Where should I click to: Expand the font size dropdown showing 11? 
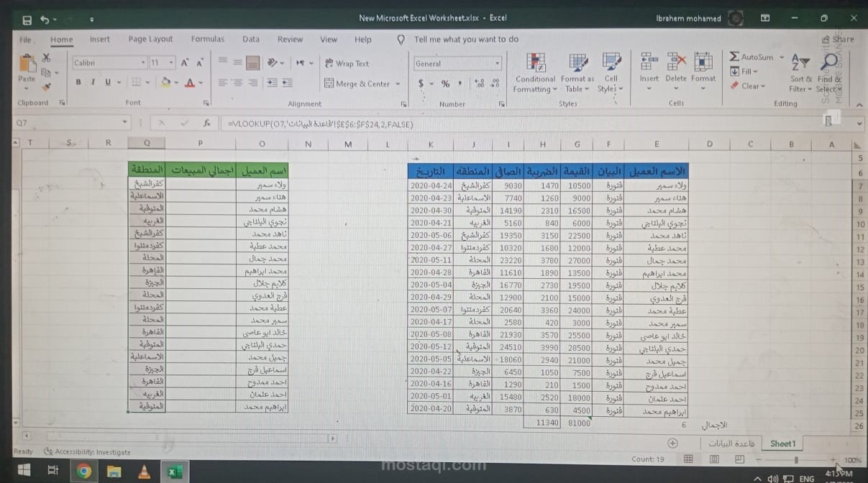coord(171,63)
